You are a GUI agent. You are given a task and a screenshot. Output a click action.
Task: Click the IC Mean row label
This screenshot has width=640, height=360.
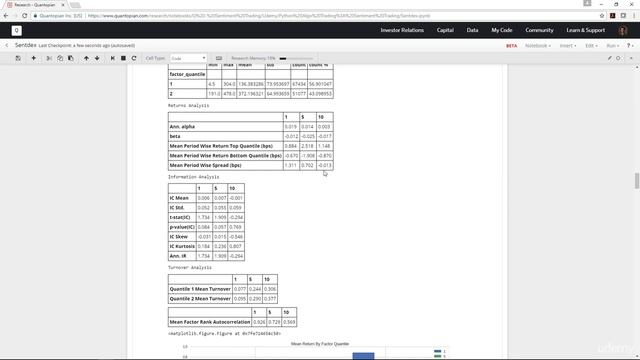[179, 198]
